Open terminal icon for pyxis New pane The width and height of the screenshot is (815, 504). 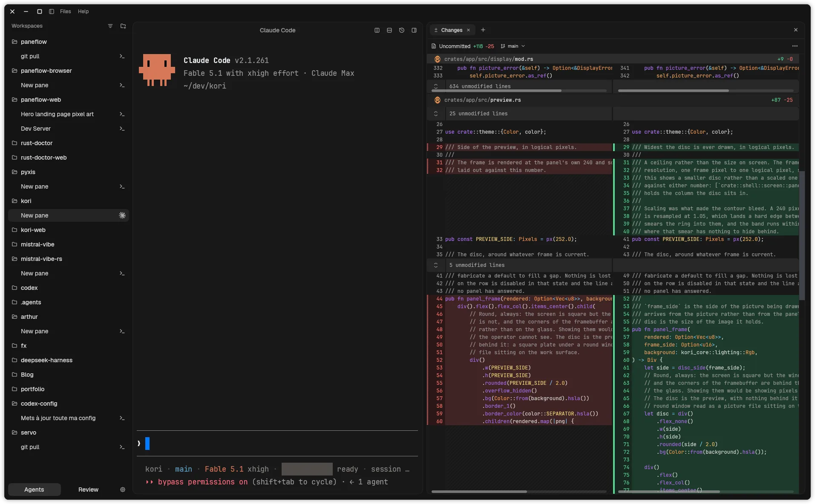coord(122,186)
